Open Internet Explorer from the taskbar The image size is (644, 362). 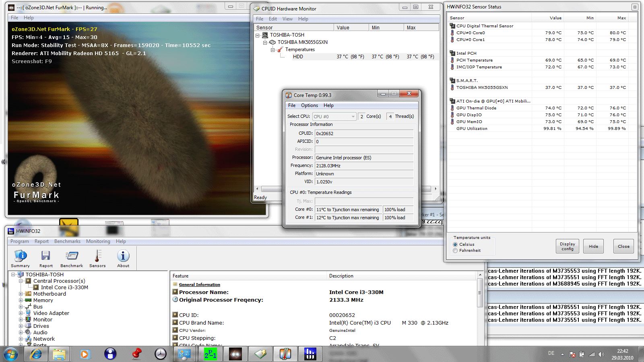click(36, 354)
